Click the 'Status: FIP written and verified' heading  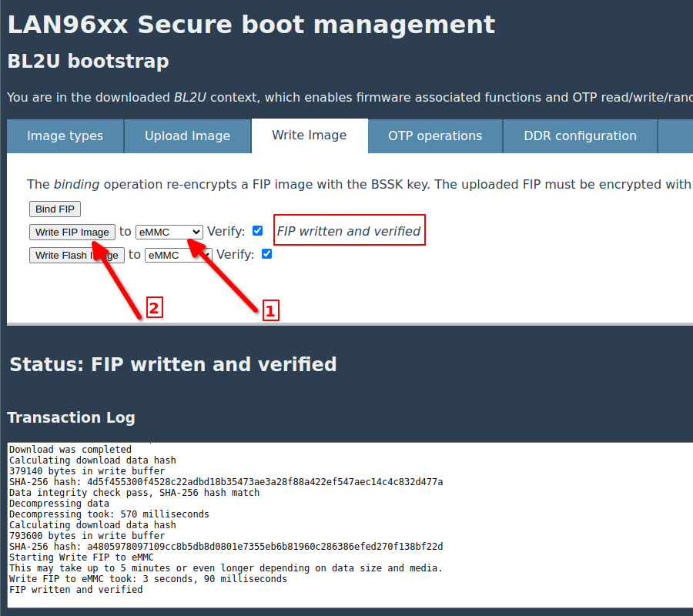pyautogui.click(x=173, y=364)
